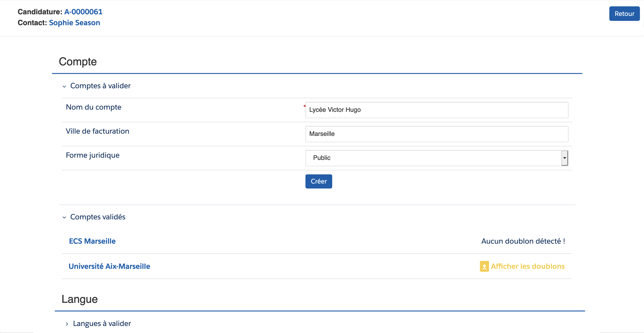Focus the Ville de facturation input field
644x333 pixels.
click(436, 134)
